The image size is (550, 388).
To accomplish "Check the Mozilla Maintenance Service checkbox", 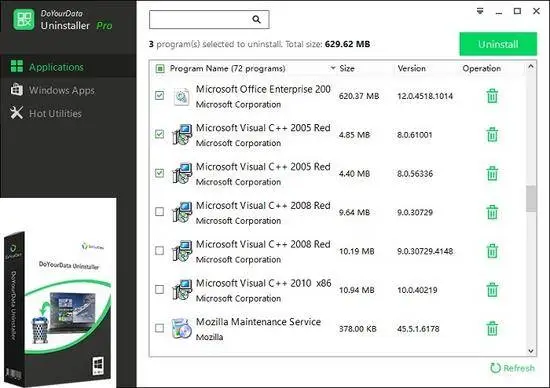I will 159,328.
